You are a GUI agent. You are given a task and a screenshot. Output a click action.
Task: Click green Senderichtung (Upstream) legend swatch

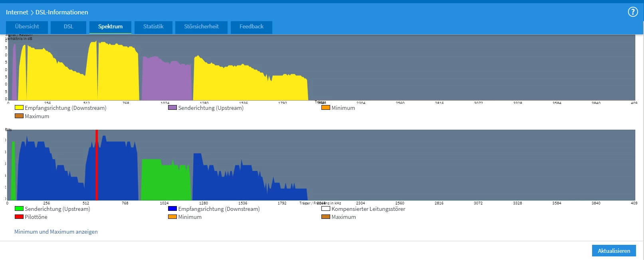(x=19, y=209)
